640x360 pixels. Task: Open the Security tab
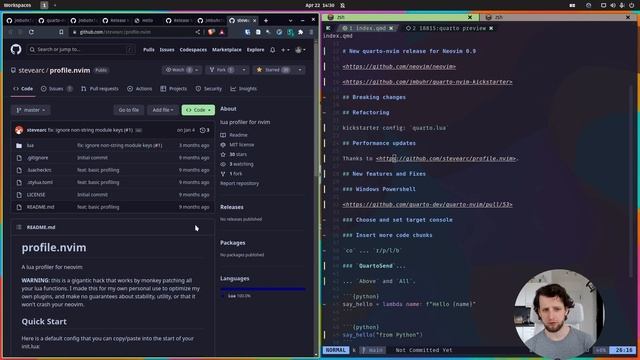pos(209,89)
